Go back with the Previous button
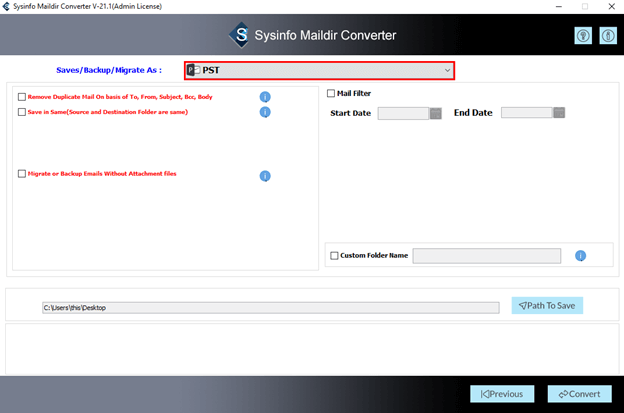 [502, 394]
